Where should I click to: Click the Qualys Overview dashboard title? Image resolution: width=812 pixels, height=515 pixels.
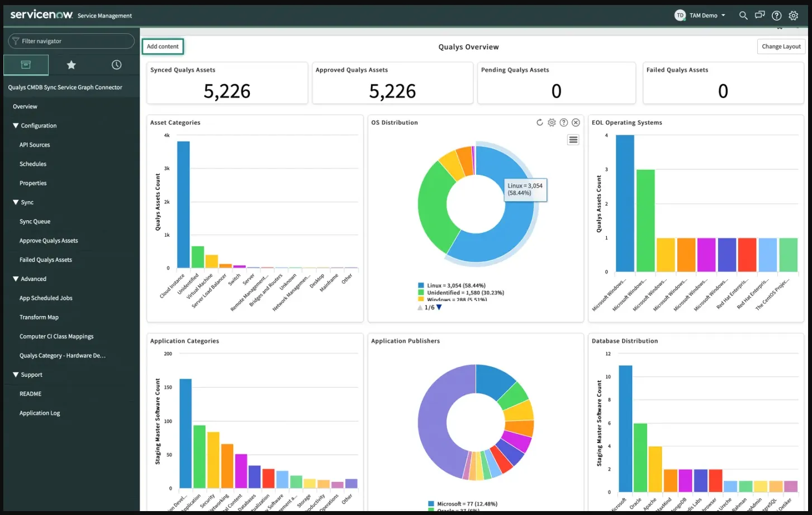tap(468, 47)
